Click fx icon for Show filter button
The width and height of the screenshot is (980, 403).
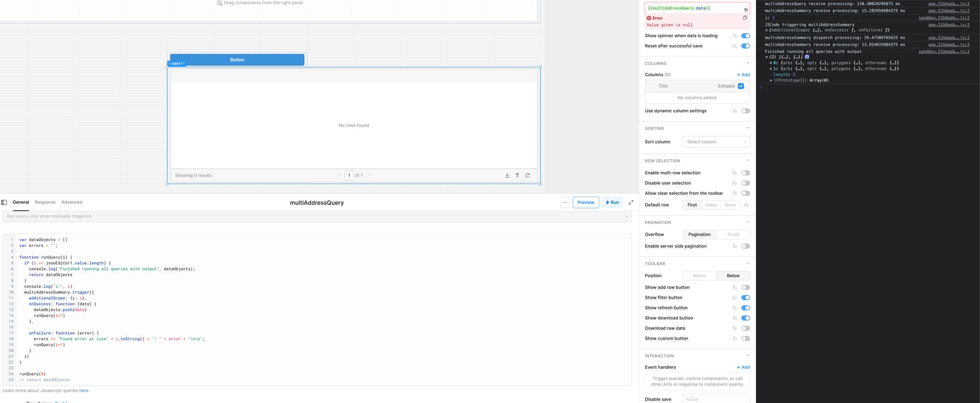[734, 298]
